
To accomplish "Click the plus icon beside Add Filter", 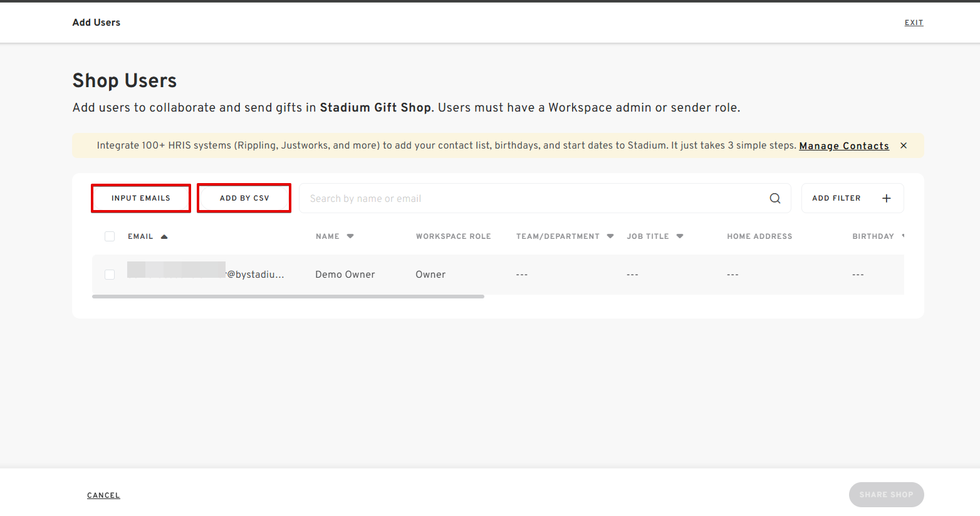I will pos(886,198).
